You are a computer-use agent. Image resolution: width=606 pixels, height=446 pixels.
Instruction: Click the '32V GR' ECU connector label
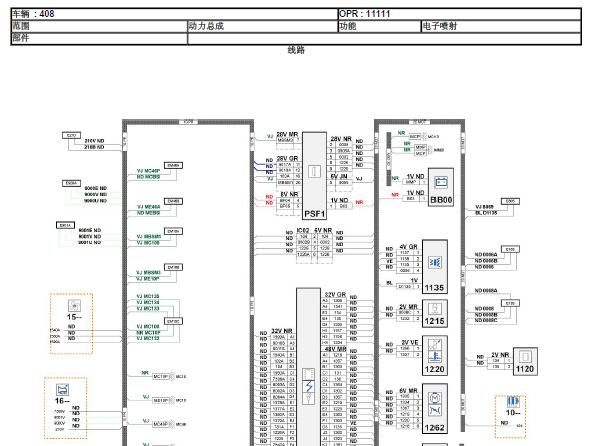[335, 294]
